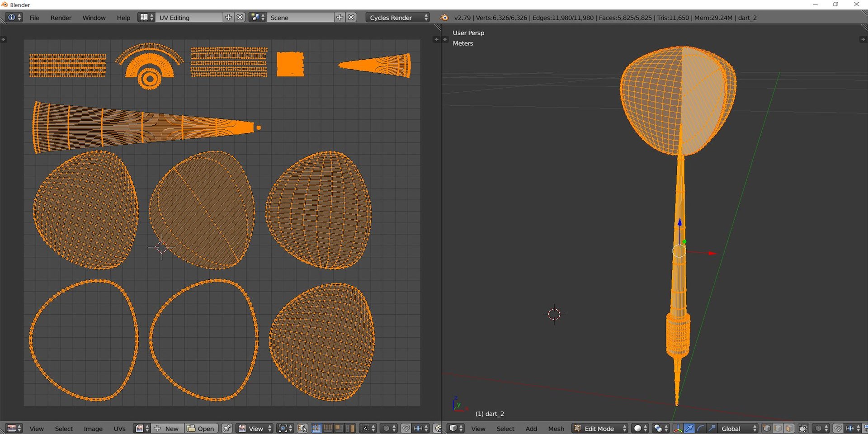868x434 pixels.
Task: Open the Window menu
Action: (x=94, y=18)
